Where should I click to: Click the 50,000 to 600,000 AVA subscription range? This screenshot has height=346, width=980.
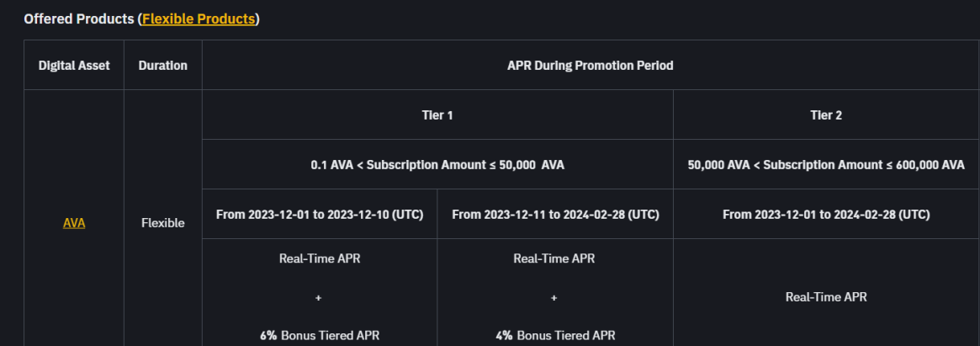click(826, 165)
